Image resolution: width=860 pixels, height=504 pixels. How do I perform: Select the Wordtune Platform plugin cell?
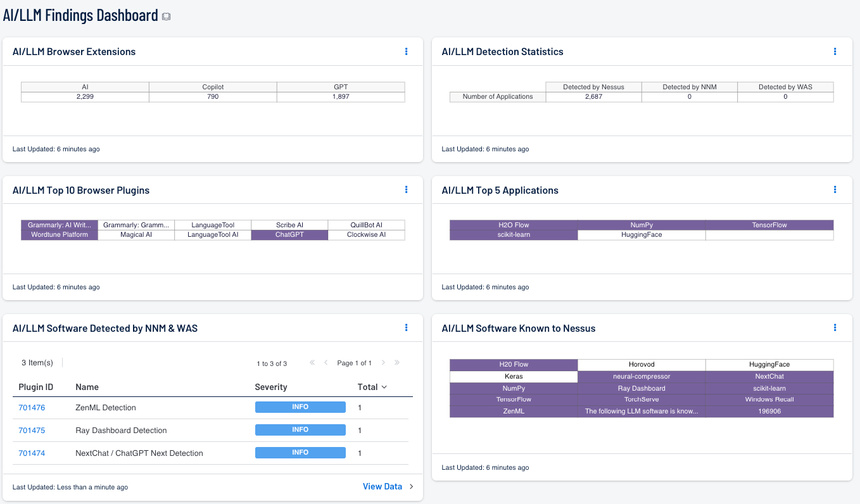coord(60,235)
